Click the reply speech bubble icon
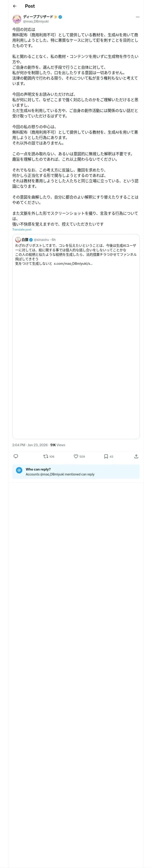Screen dimensions: 152x868 point(16,456)
